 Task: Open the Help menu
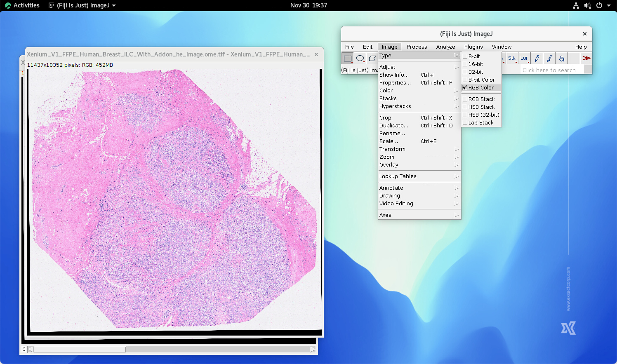(581, 47)
